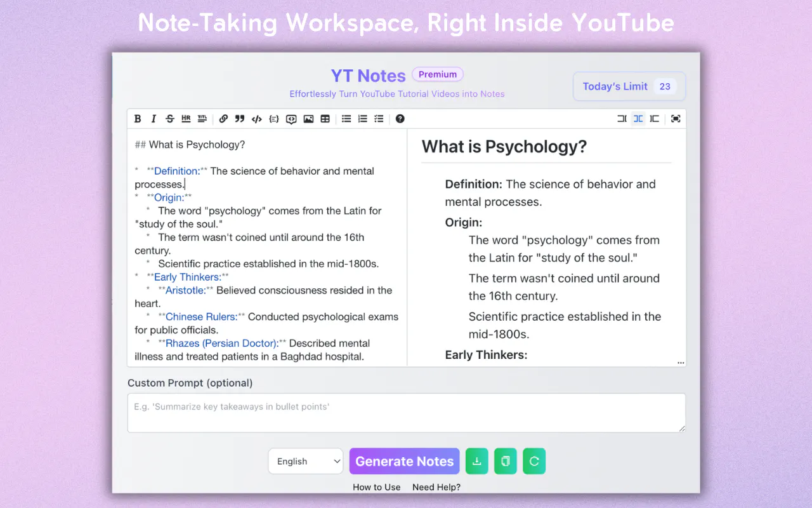Copy the notes with the copy icon
The width and height of the screenshot is (812, 508).
click(506, 462)
